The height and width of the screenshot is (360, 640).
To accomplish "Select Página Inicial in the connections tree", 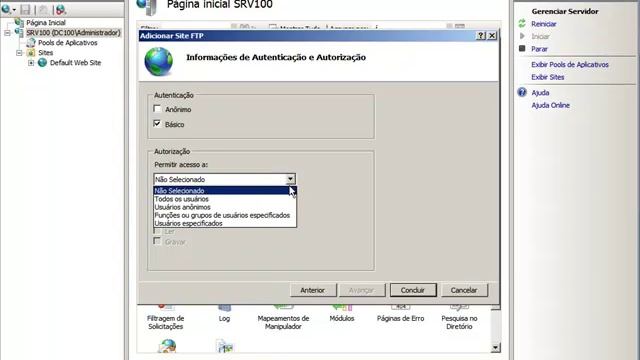I will [x=46, y=23].
